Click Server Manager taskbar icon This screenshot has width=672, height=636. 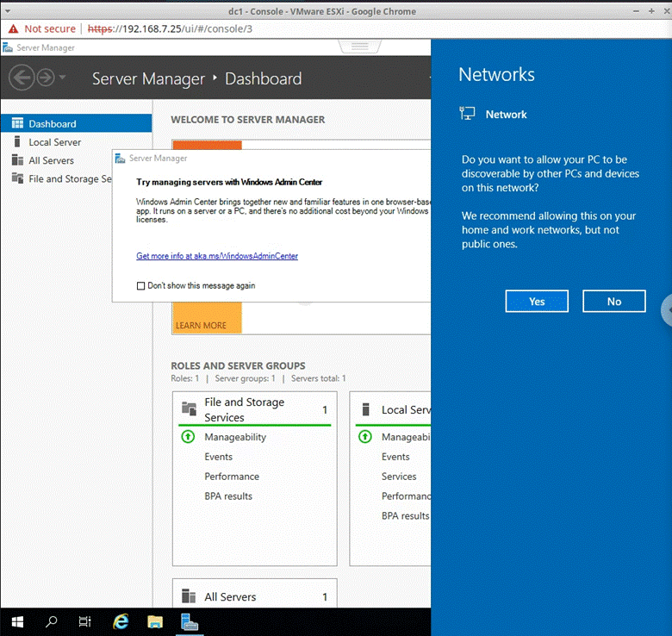tap(189, 621)
